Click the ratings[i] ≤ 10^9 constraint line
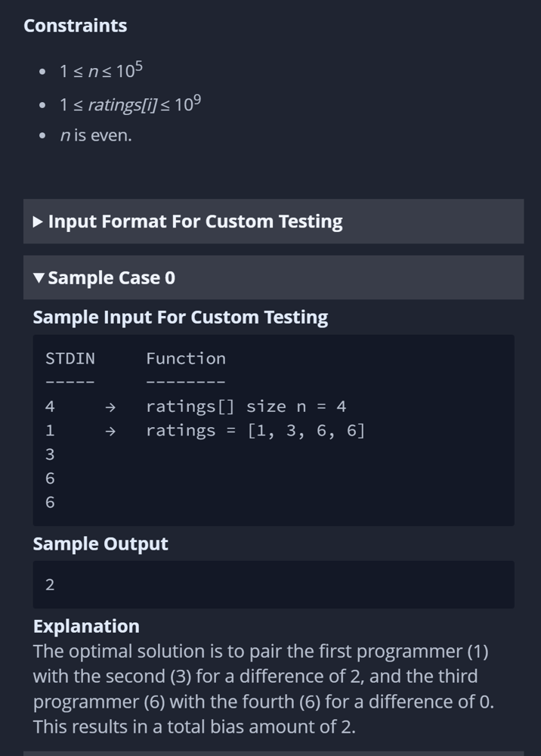 tap(130, 104)
